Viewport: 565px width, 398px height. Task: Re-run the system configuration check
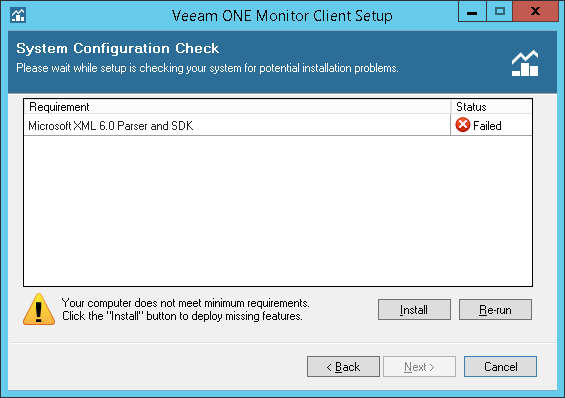(x=495, y=309)
